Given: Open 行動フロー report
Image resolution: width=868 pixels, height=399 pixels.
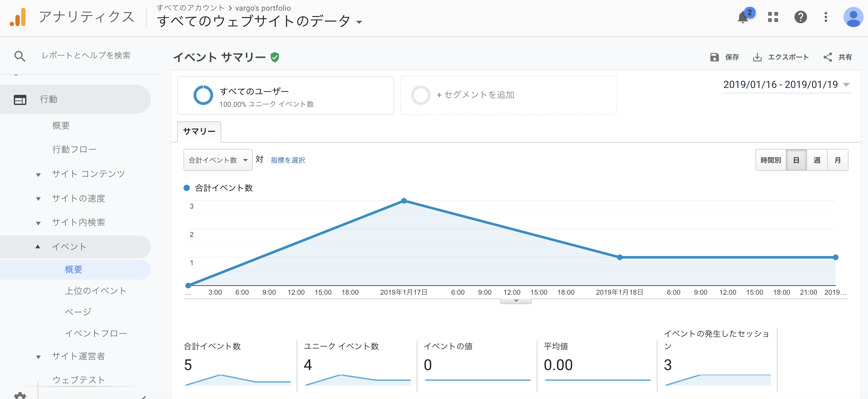Looking at the screenshot, I should point(74,149).
